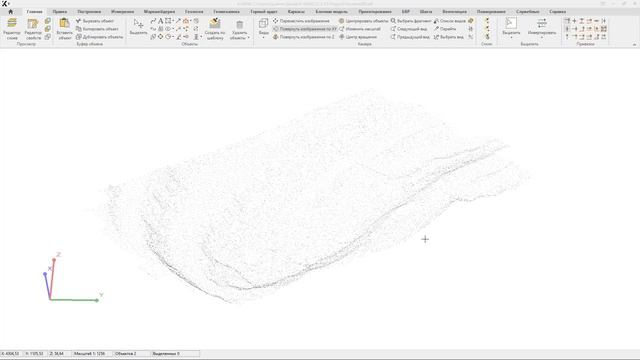Click the top small icon next to Редактор свойств

[x=48, y=21]
